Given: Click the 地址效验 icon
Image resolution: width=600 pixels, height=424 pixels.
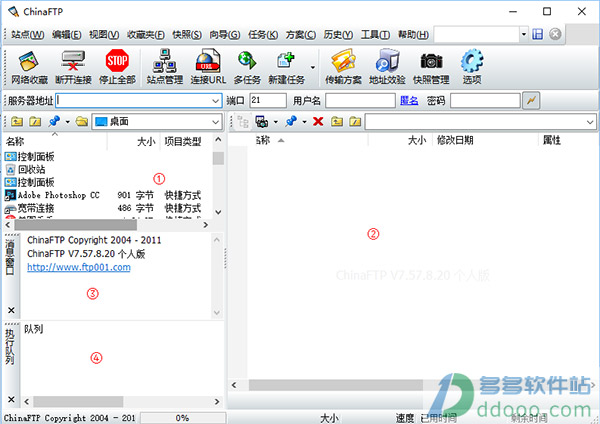Looking at the screenshot, I should tap(387, 67).
